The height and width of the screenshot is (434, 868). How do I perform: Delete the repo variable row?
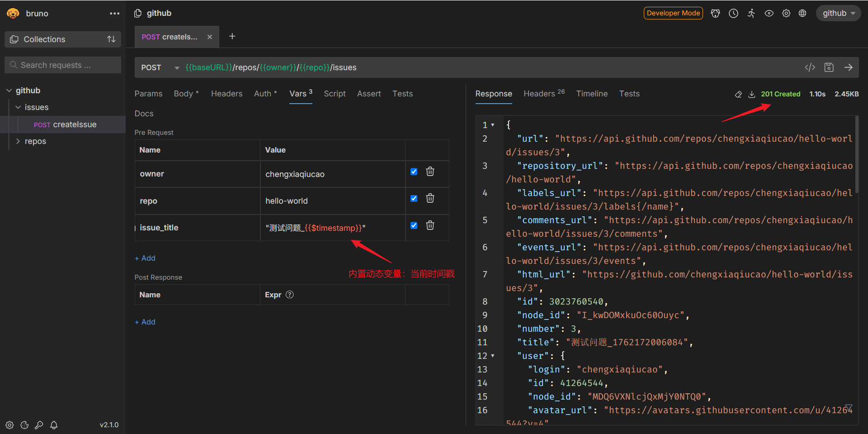point(430,198)
